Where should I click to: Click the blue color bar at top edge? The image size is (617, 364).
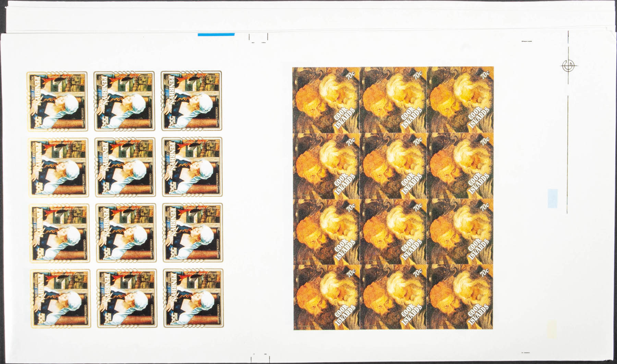click(x=216, y=34)
